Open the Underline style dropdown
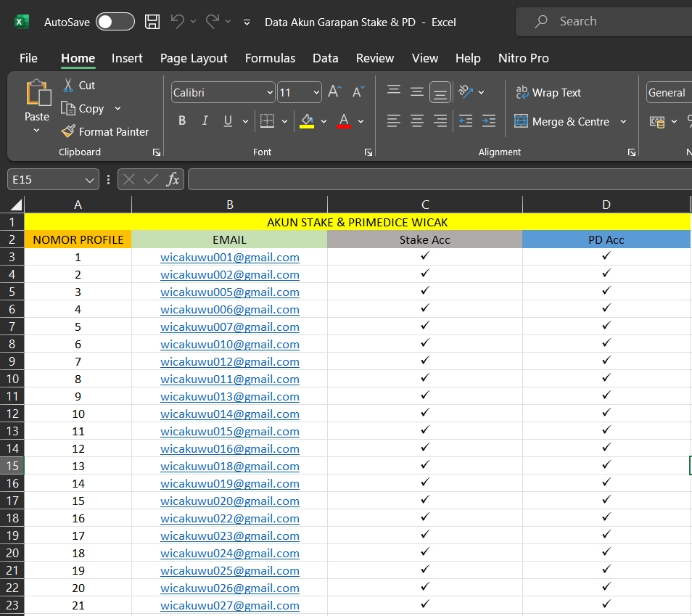 pyautogui.click(x=245, y=121)
